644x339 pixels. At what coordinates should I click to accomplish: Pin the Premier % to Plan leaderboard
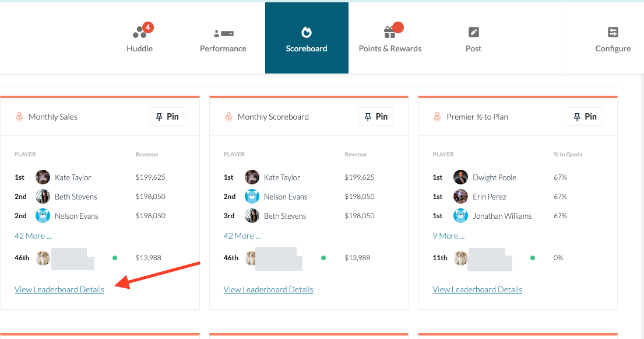click(x=585, y=117)
